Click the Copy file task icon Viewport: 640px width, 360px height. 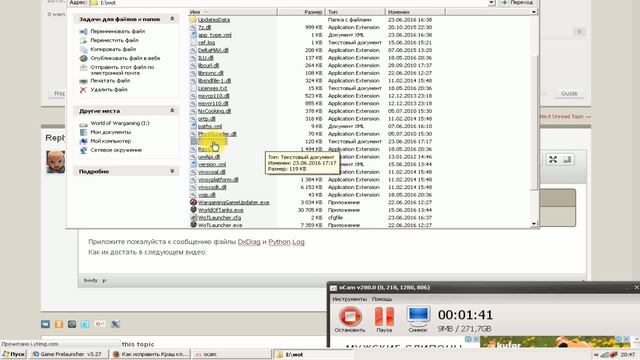(x=83, y=49)
